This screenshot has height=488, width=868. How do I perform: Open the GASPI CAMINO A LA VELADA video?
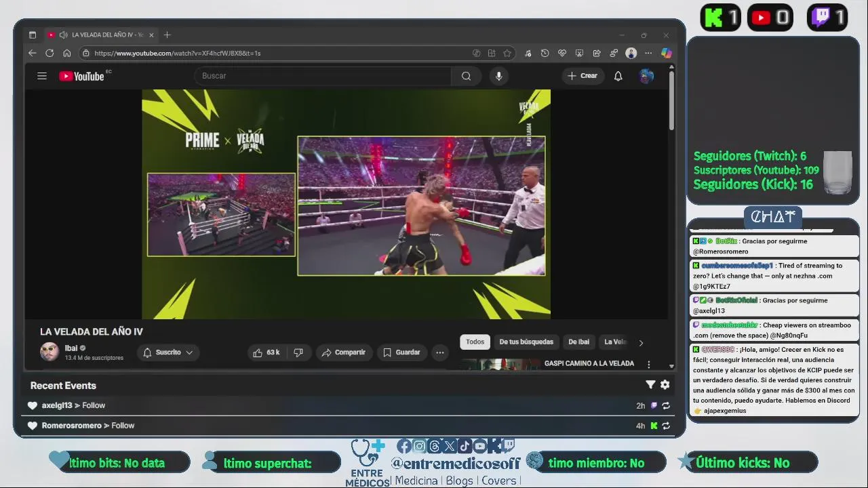pyautogui.click(x=589, y=363)
